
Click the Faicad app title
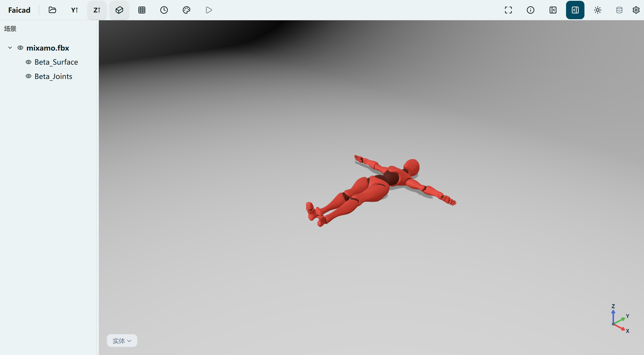19,10
